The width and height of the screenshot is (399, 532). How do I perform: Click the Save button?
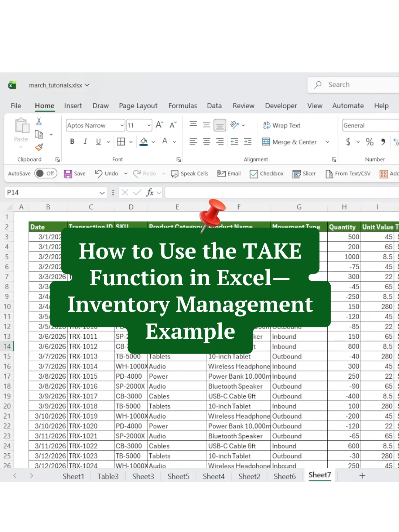[75, 174]
